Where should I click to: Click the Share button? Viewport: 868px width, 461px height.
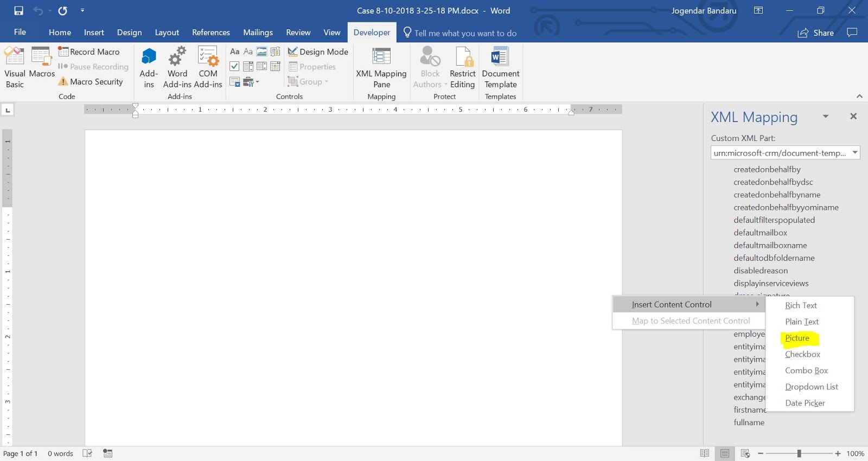point(815,33)
